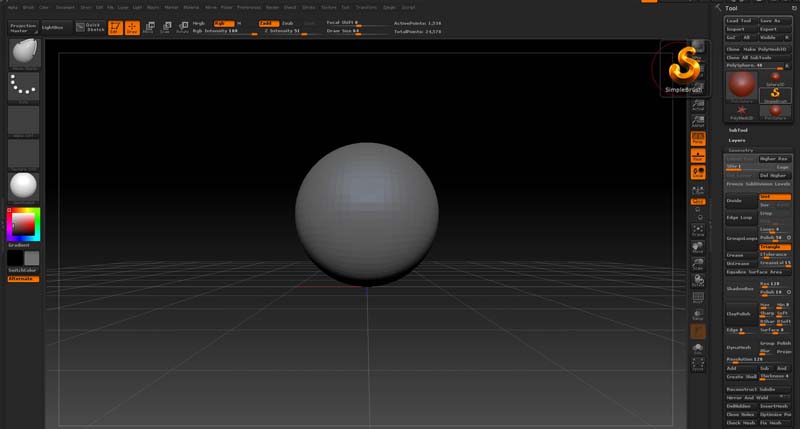The image size is (800, 429).
Task: Expand the SubTool subpalette
Action: (x=738, y=131)
